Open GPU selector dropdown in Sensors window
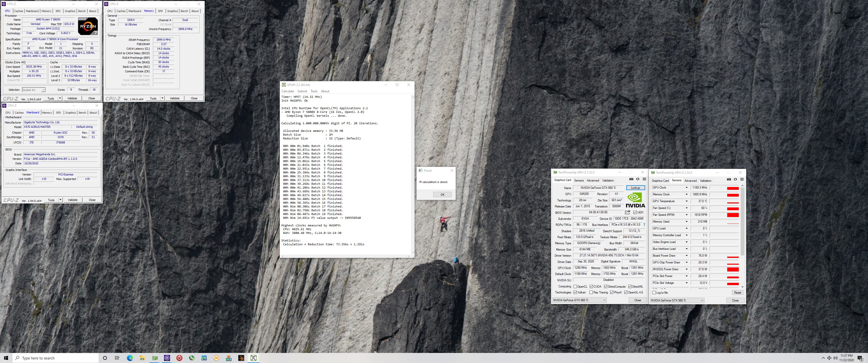 coord(677,300)
